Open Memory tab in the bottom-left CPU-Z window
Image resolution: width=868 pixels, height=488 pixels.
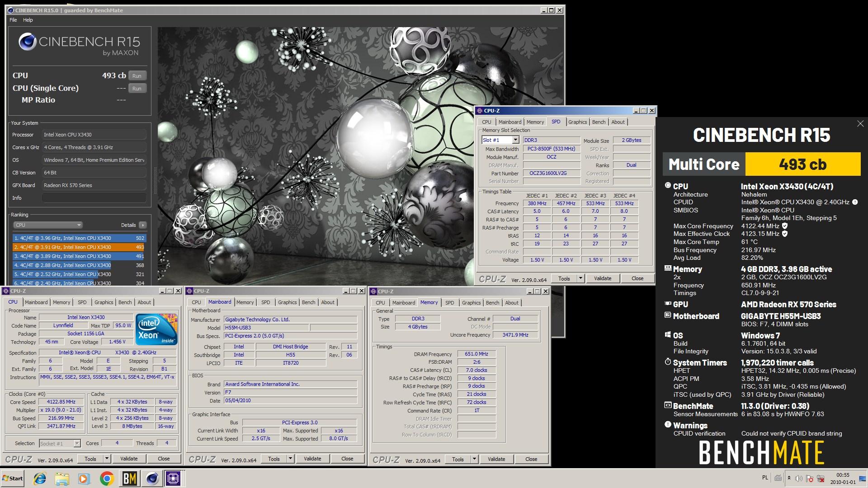pyautogui.click(x=61, y=302)
